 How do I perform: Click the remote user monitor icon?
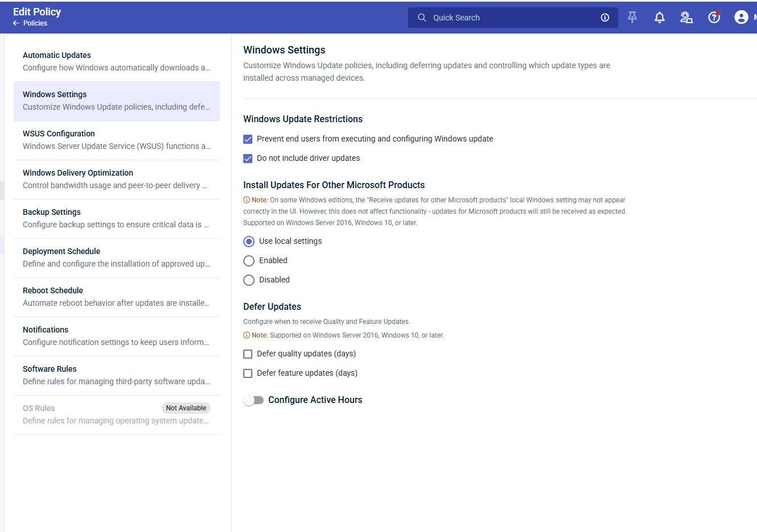pos(687,18)
